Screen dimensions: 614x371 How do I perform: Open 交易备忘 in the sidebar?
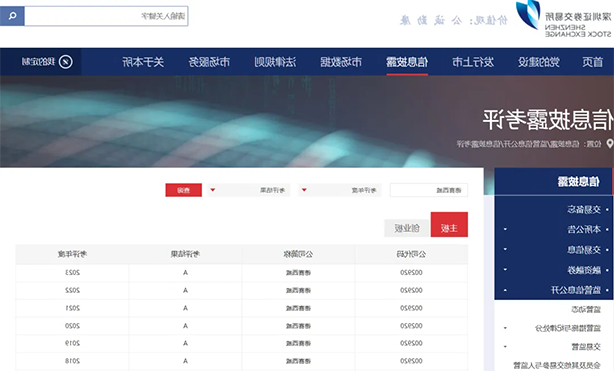click(584, 210)
